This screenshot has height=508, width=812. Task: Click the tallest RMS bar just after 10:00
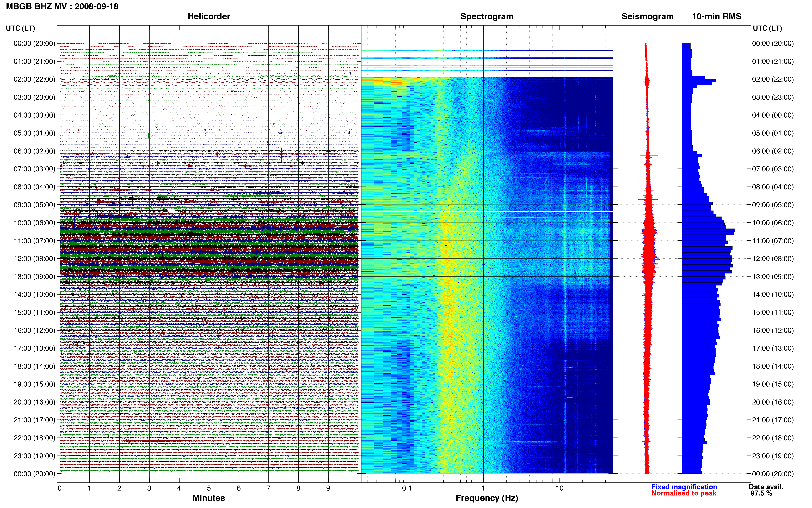[x=709, y=230]
